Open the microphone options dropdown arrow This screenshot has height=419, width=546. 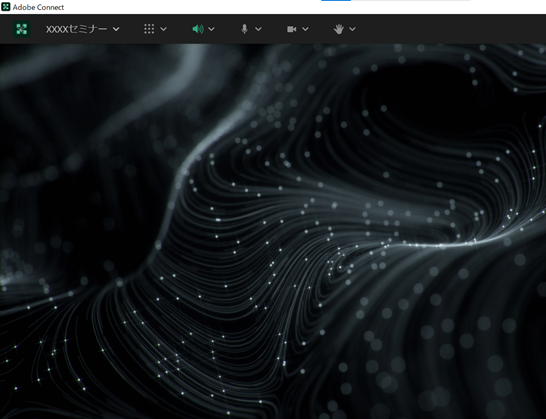[258, 29]
